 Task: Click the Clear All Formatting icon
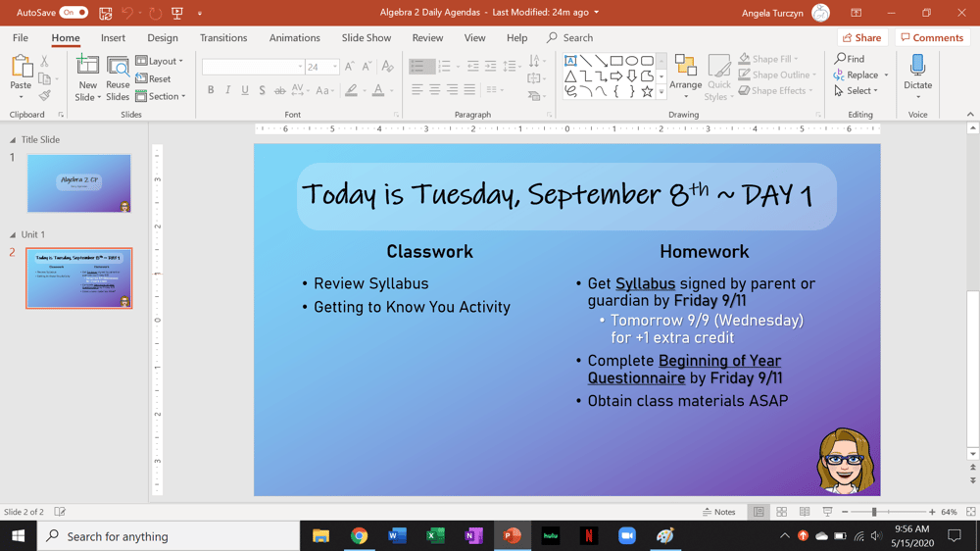pyautogui.click(x=387, y=67)
